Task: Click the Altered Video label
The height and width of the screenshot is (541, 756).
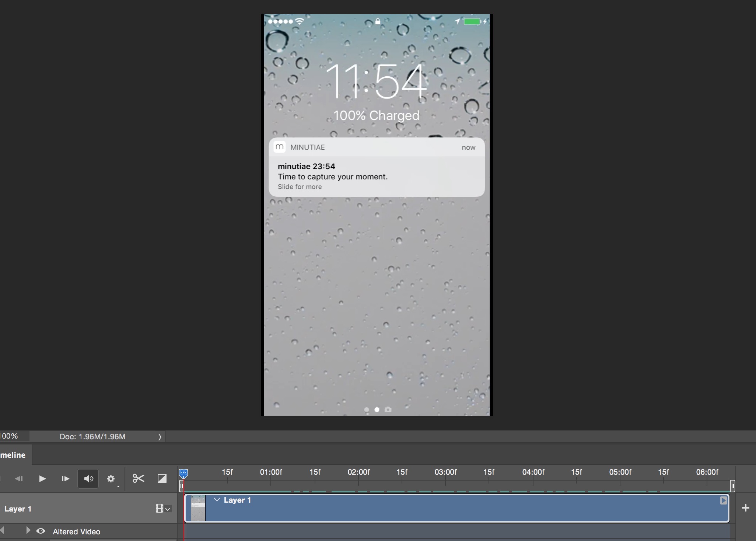Action: (76, 531)
